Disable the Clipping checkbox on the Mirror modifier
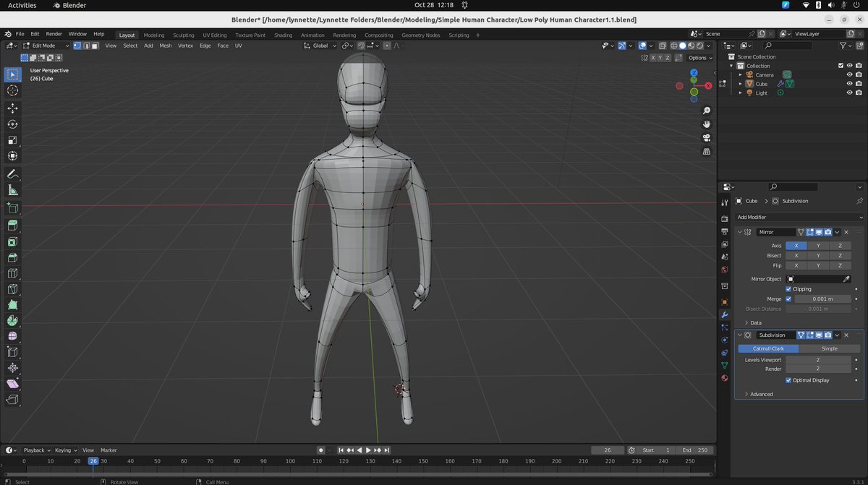 pyautogui.click(x=789, y=289)
